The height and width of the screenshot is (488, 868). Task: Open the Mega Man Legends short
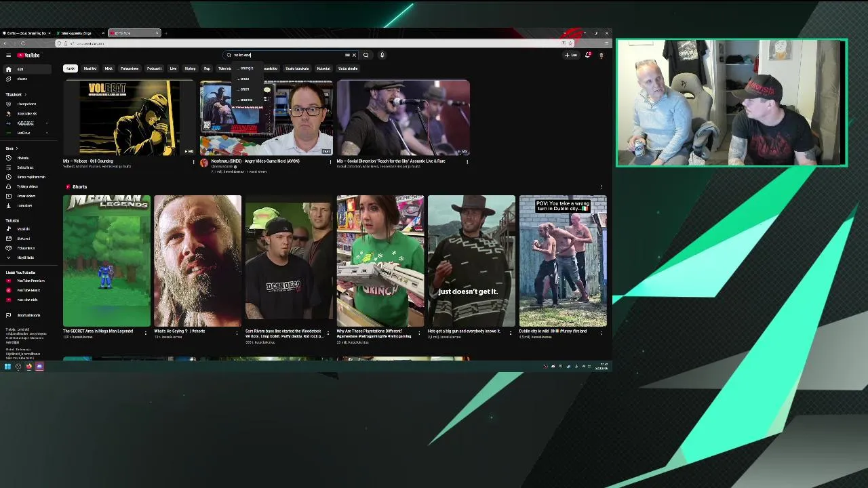click(x=106, y=261)
